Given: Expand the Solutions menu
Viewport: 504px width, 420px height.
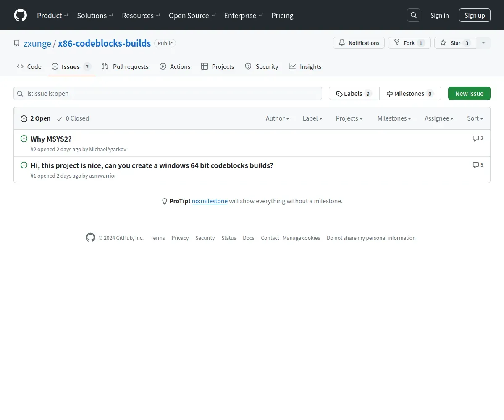Looking at the screenshot, I should [x=95, y=15].
